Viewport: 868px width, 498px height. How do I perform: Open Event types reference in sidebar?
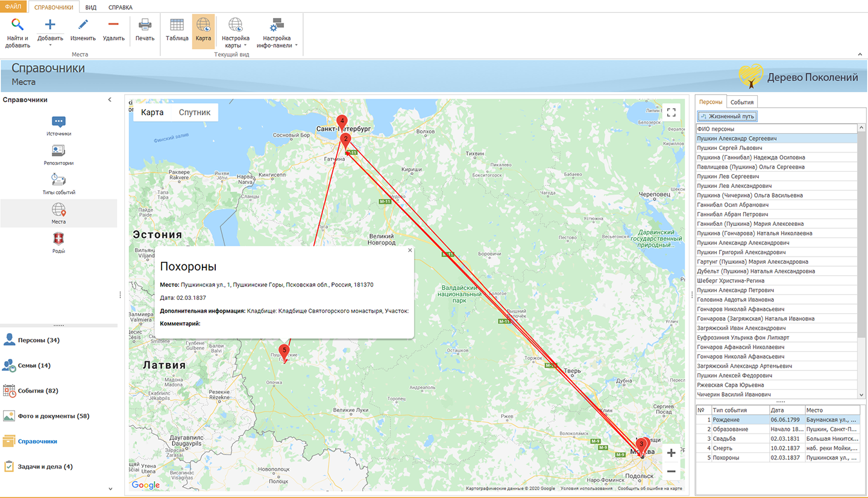click(x=58, y=184)
